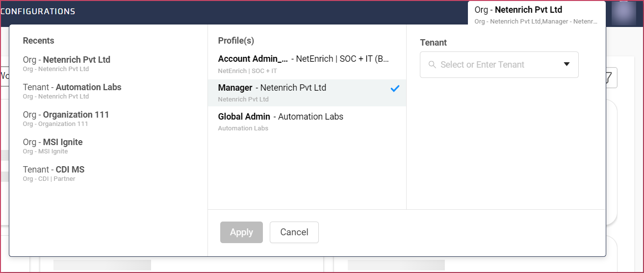This screenshot has height=273, width=644.
Task: Click the Tenant label
Action: [x=434, y=43]
